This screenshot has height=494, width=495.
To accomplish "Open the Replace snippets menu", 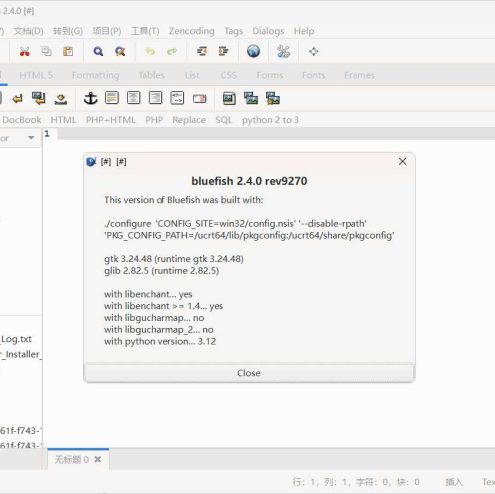I will pos(189,120).
